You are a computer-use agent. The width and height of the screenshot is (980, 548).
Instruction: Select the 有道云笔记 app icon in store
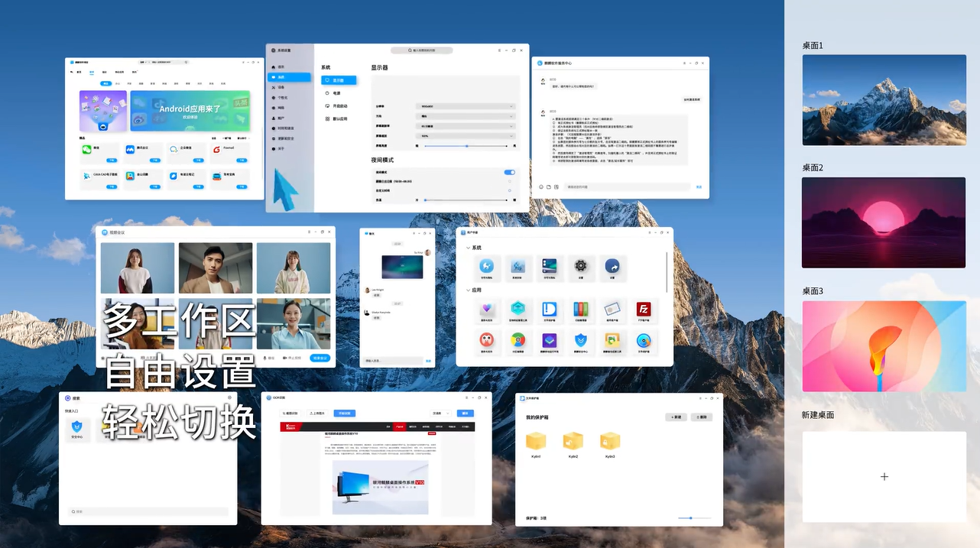pos(174,176)
